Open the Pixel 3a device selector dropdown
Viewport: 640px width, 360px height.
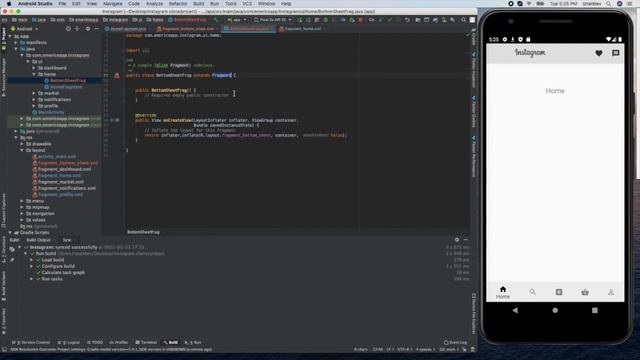273,20
